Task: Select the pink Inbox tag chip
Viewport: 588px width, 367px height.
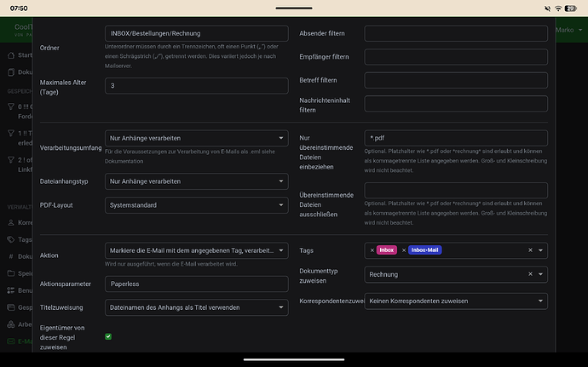Action: tap(387, 250)
